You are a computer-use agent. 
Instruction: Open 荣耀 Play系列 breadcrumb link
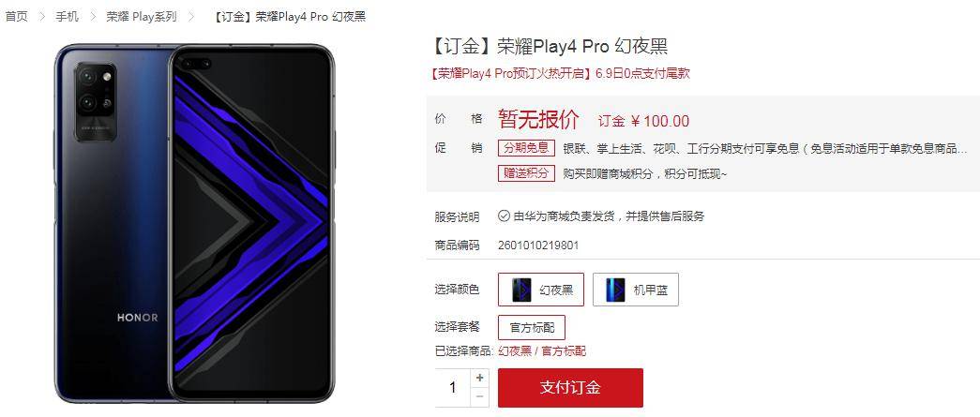tap(142, 17)
